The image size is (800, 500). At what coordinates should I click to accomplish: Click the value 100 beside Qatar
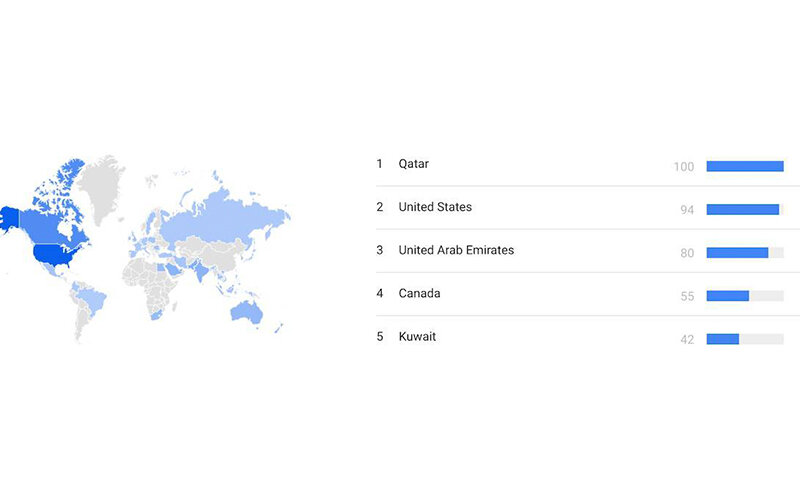(x=684, y=167)
